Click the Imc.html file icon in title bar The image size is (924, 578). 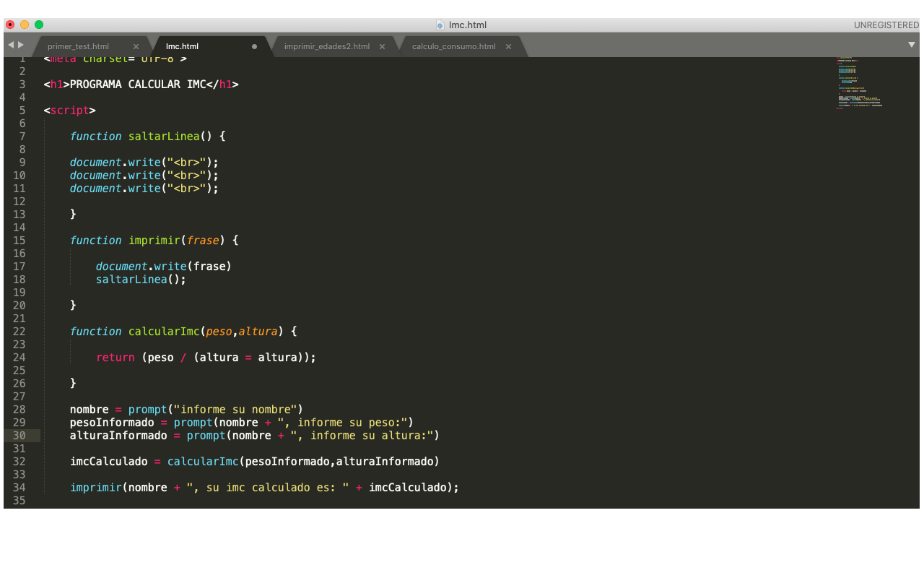point(440,25)
